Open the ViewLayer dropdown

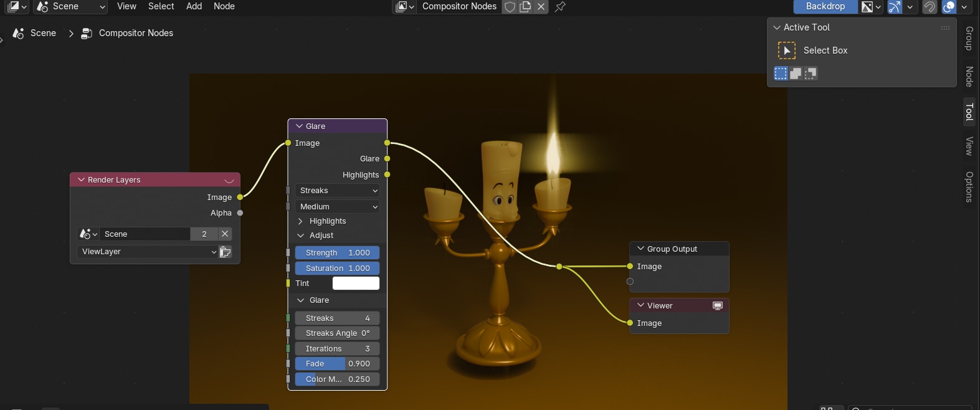coord(148,252)
